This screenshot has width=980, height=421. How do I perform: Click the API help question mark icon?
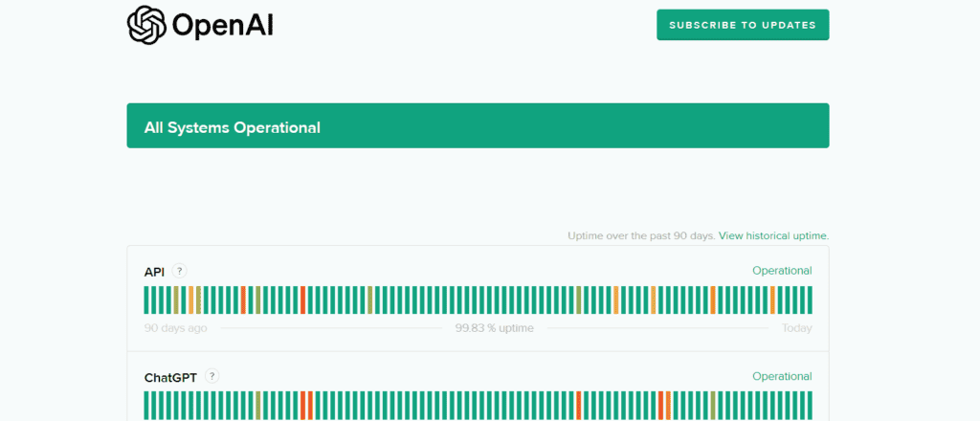pos(179,271)
